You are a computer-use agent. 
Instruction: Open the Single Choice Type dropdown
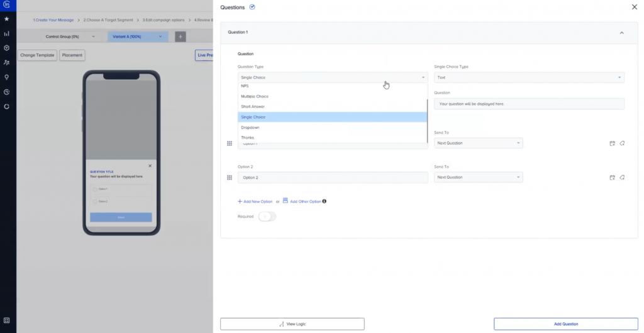point(529,77)
